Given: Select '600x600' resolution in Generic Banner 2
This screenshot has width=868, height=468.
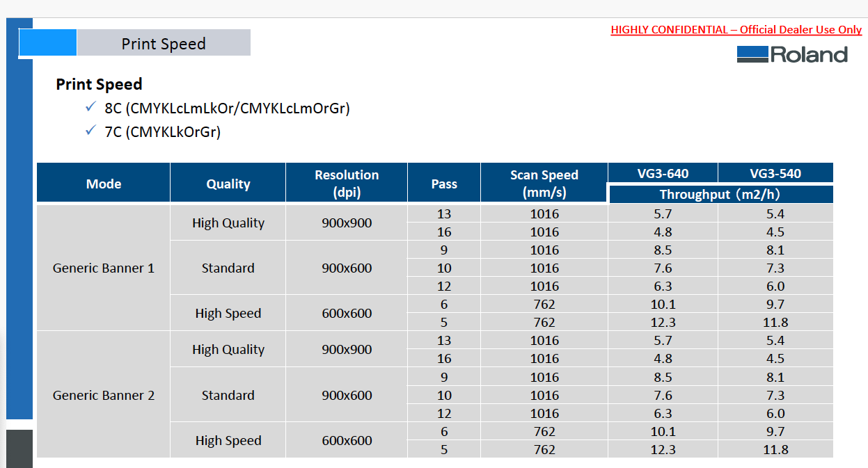Looking at the screenshot, I should point(347,440).
